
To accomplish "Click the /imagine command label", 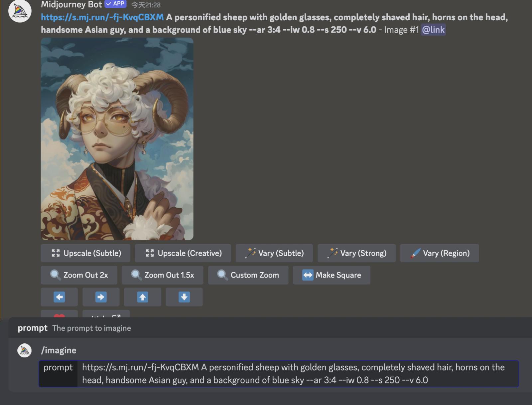I will point(59,350).
